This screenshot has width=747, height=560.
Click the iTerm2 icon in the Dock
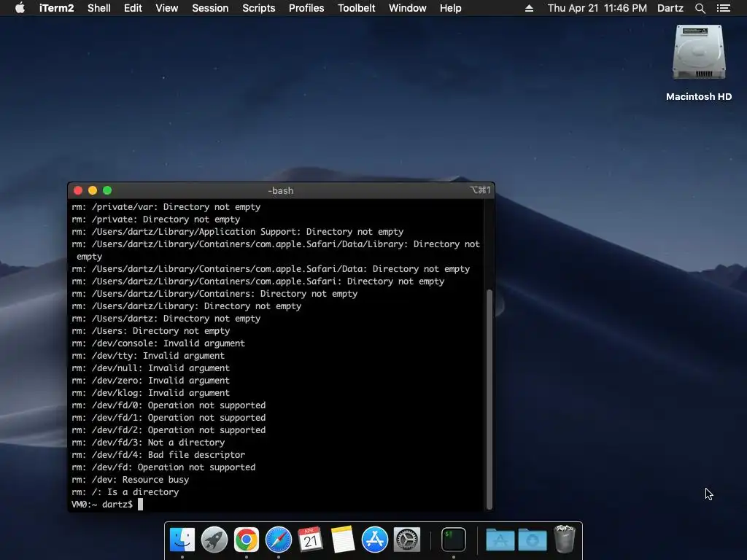(x=454, y=540)
